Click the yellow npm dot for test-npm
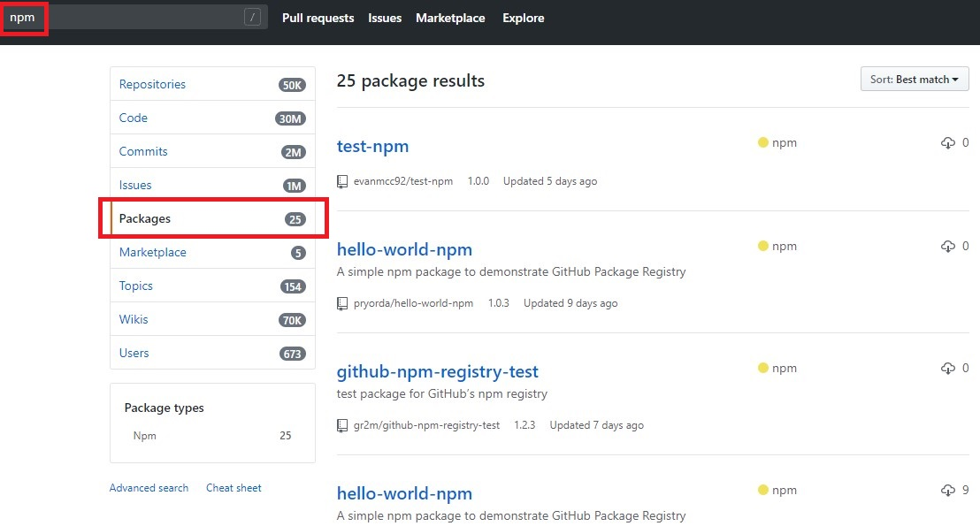This screenshot has width=980, height=526. point(762,142)
